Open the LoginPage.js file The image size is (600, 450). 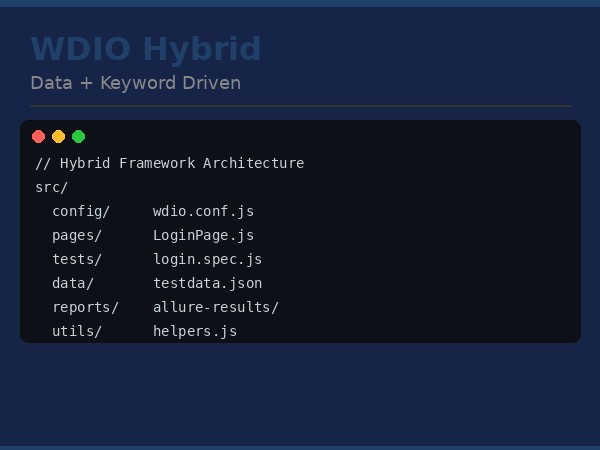pos(203,235)
